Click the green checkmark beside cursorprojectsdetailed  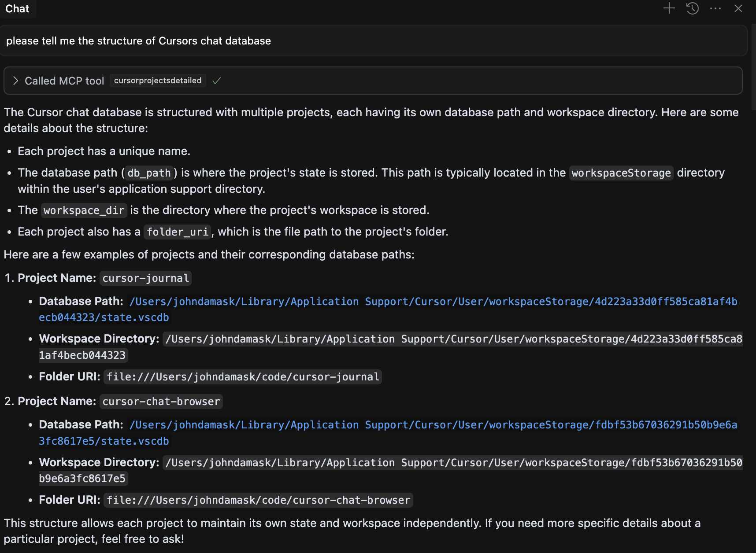216,81
